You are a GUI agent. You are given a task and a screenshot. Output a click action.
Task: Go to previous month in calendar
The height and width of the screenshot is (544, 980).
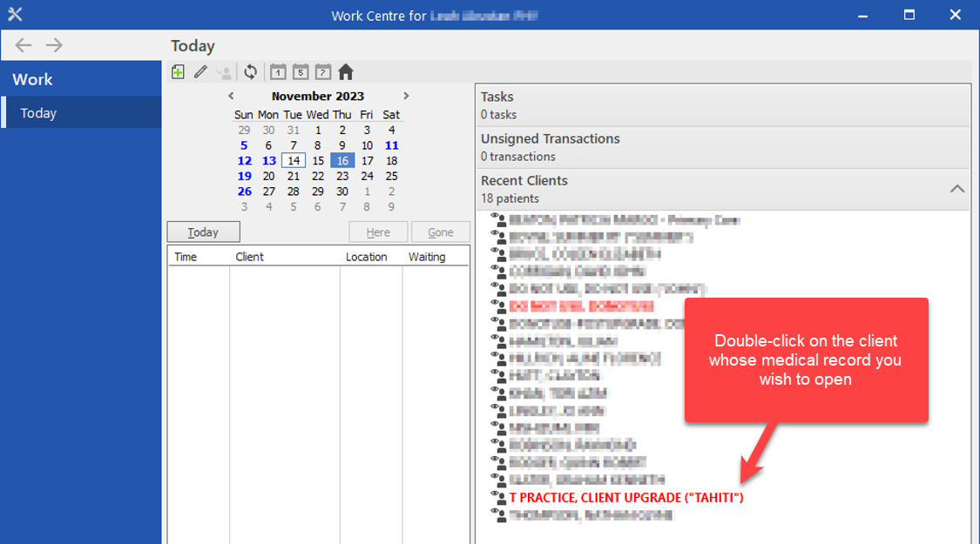point(231,96)
